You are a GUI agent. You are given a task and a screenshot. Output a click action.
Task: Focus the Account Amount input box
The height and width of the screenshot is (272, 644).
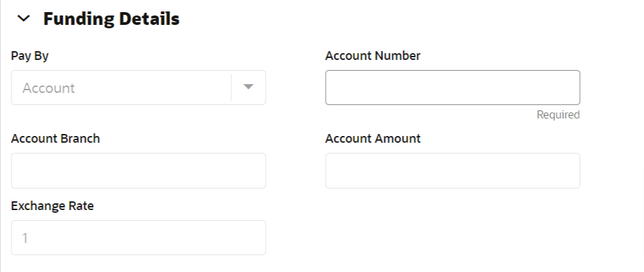(x=452, y=170)
